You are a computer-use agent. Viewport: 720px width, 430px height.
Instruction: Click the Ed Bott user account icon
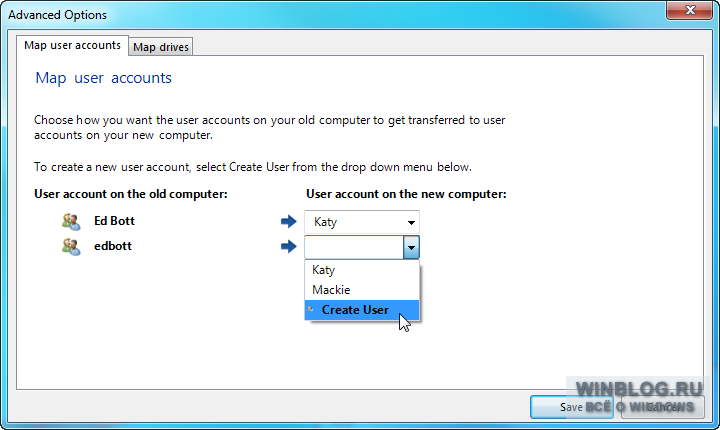pyautogui.click(x=71, y=221)
